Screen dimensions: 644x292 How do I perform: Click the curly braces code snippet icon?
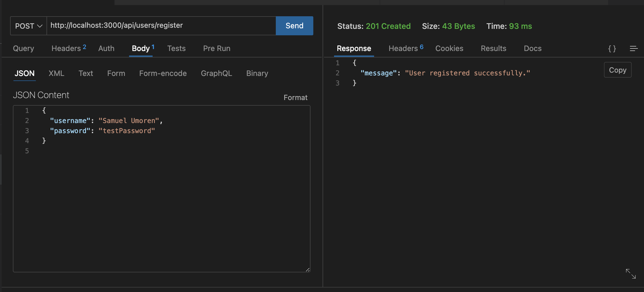(612, 49)
